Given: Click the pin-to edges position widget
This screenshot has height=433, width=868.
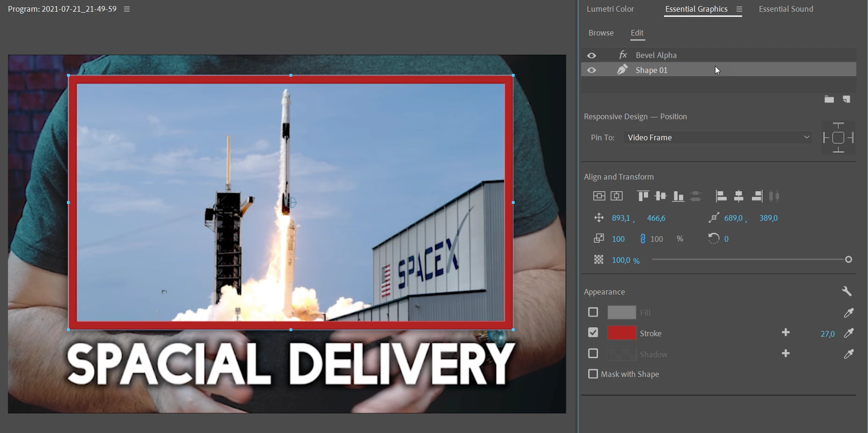Looking at the screenshot, I should click(x=839, y=137).
